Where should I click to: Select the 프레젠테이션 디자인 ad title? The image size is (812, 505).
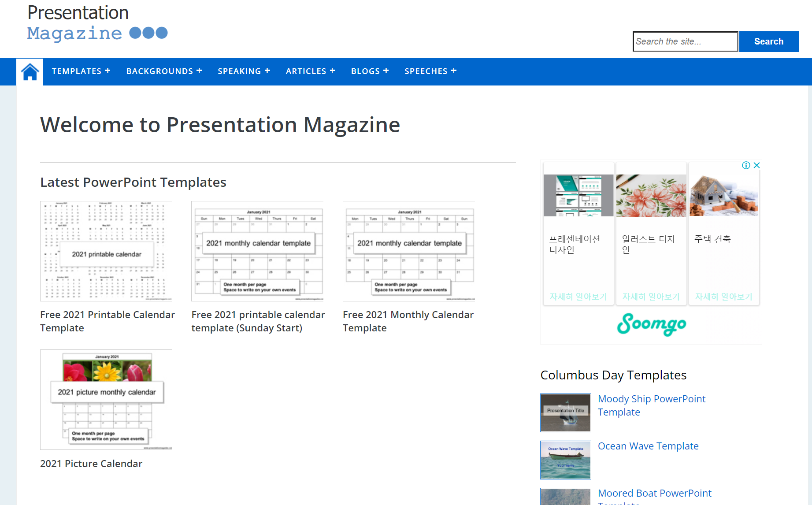coord(575,244)
